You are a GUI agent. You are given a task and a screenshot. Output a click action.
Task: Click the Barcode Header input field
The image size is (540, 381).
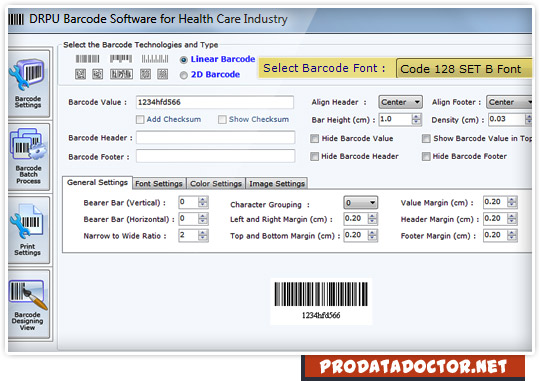pyautogui.click(x=216, y=138)
